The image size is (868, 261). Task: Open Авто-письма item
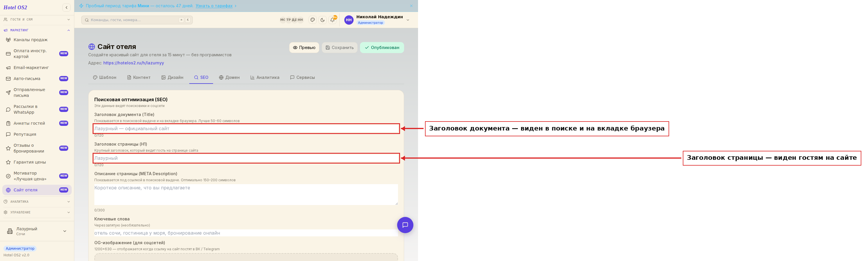tap(37, 79)
